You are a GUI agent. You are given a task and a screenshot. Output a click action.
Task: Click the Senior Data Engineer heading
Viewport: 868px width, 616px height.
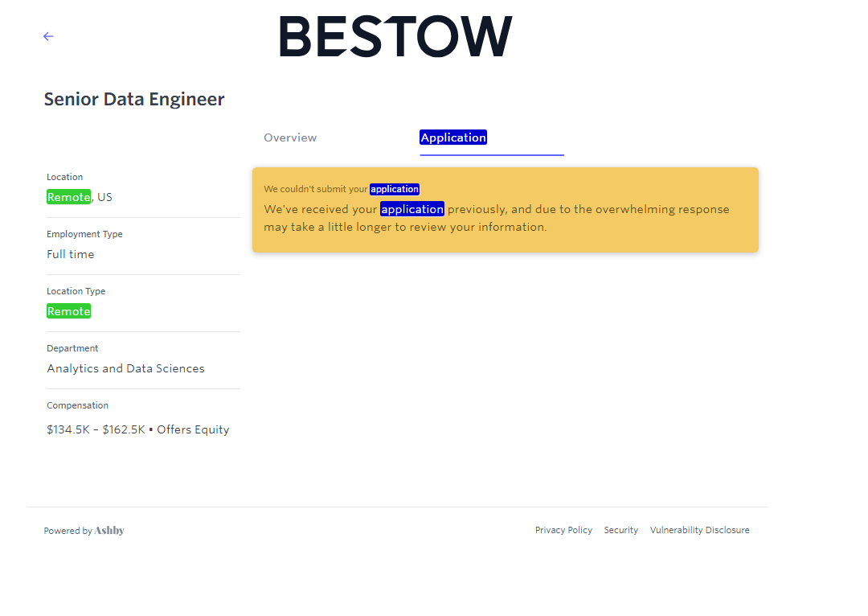coord(134,99)
